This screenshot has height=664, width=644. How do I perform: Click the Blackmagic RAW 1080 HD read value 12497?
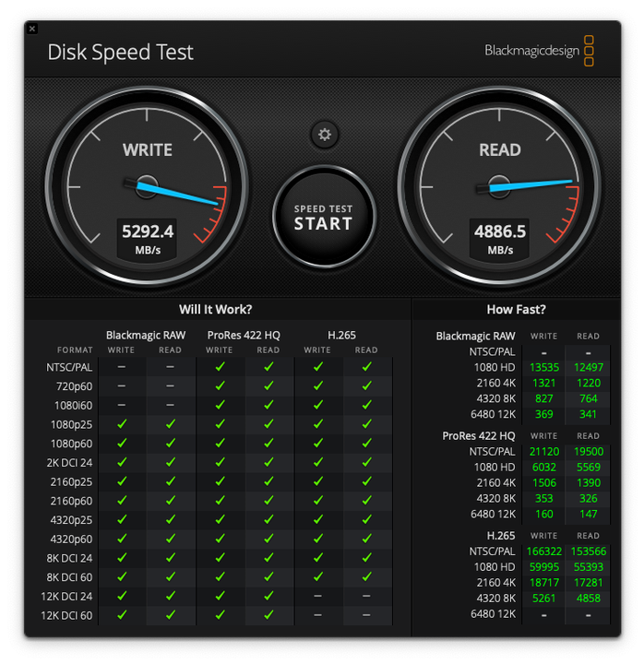tap(588, 368)
